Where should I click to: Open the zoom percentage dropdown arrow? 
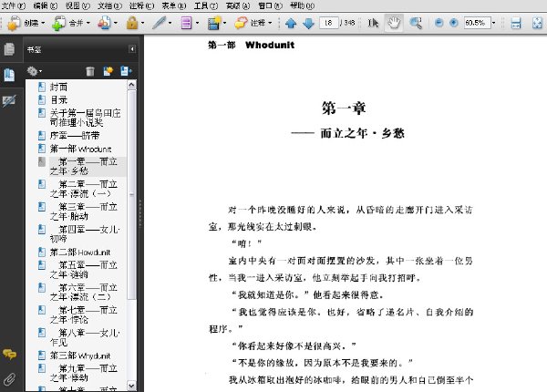(x=493, y=23)
